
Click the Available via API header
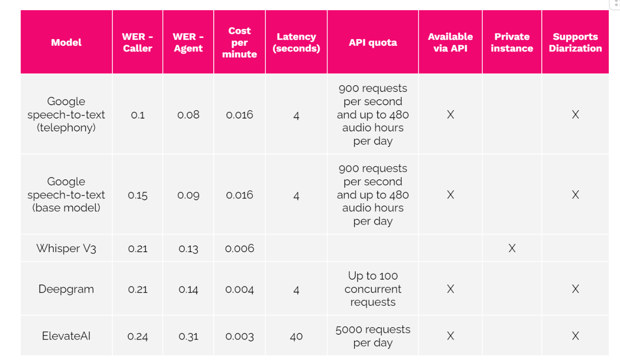(x=450, y=43)
